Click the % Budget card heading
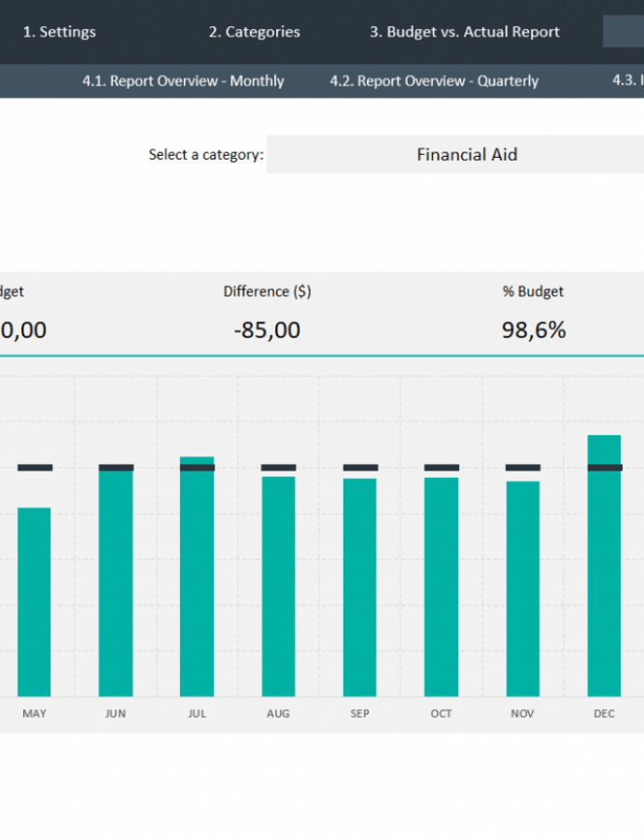This screenshot has height=840, width=644. [533, 291]
